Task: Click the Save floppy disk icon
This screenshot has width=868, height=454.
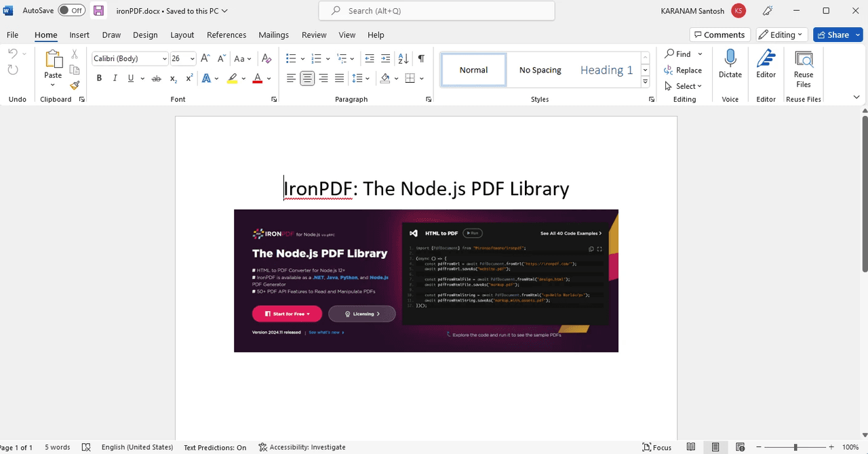Action: pos(99,10)
